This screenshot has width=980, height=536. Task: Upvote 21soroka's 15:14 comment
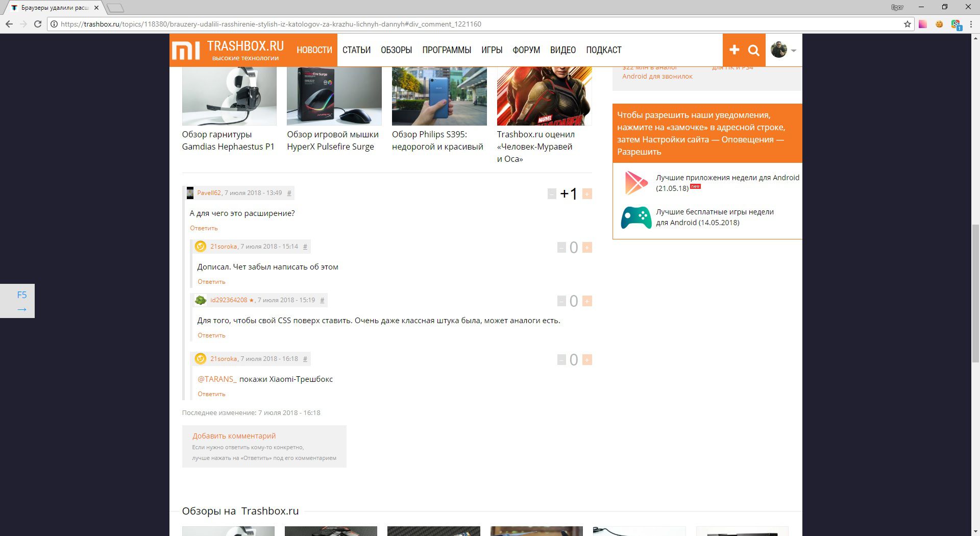(587, 248)
